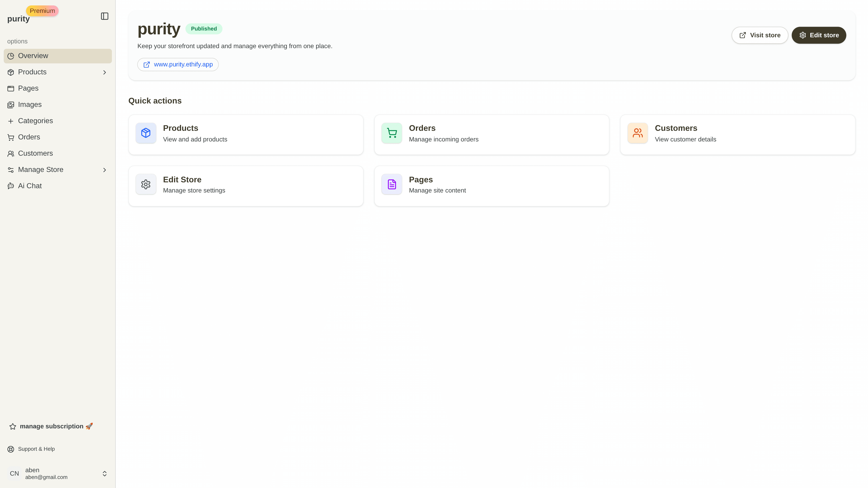Click the Ai Chat bot icon

pyautogui.click(x=11, y=186)
